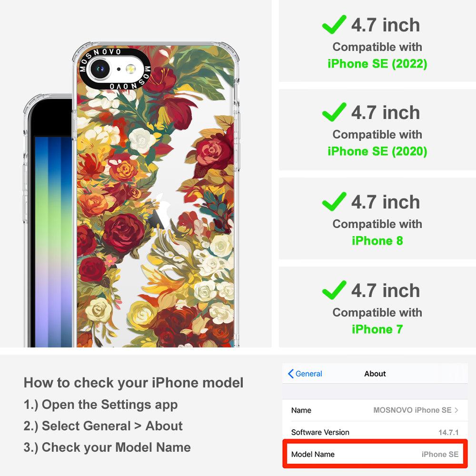
Task: Click the iPhone 7 green label
Action: (377, 329)
